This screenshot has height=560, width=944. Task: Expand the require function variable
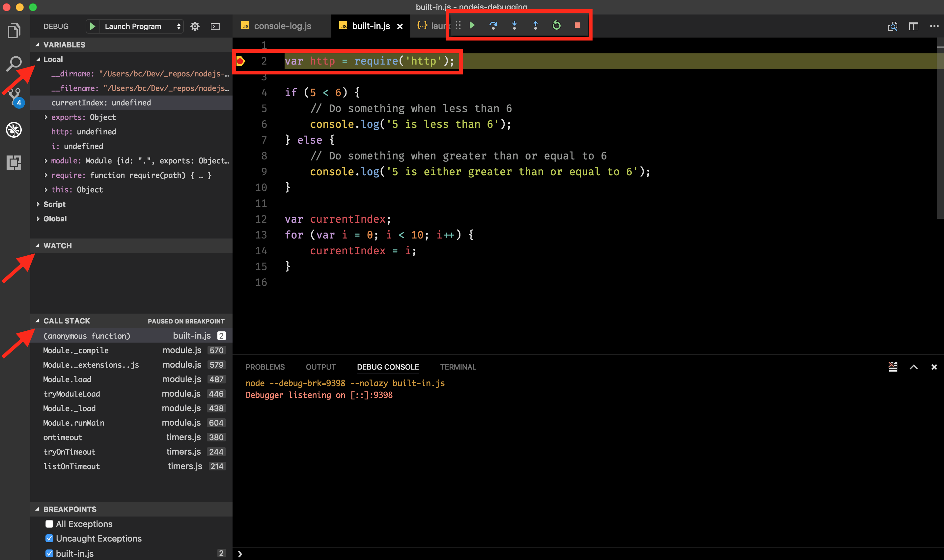[46, 175]
